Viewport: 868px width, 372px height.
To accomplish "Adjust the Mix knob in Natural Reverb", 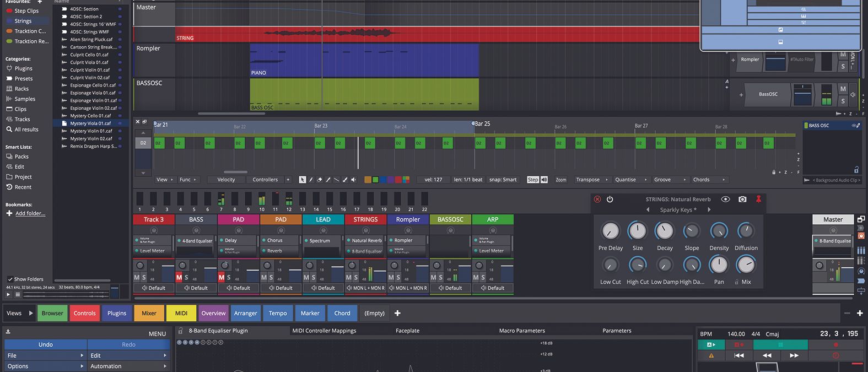I will (746, 265).
